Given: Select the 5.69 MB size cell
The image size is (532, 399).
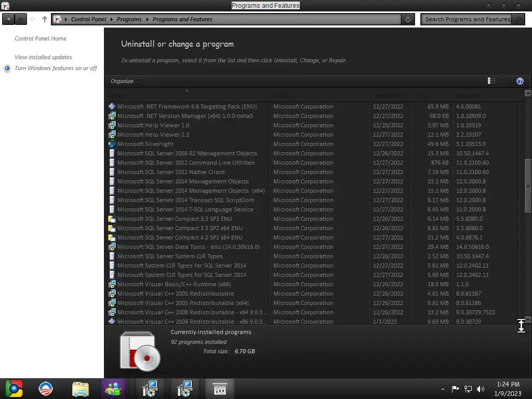Looking at the screenshot, I should pos(438,275).
